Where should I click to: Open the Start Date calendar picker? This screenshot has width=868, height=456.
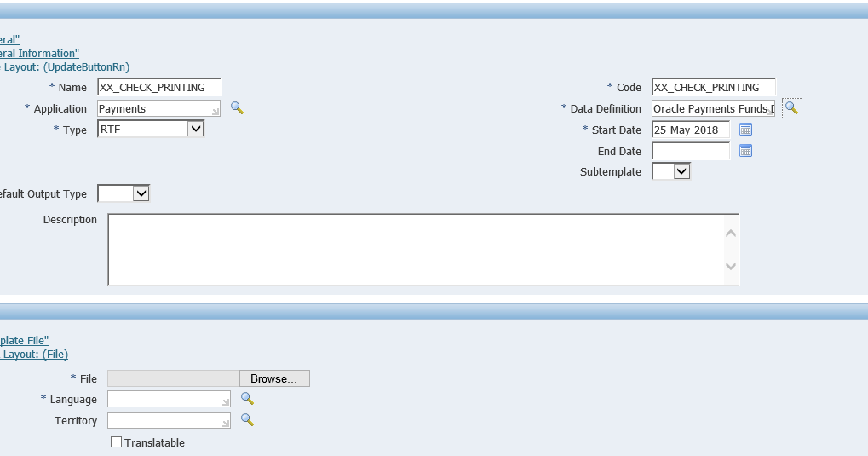click(x=745, y=130)
